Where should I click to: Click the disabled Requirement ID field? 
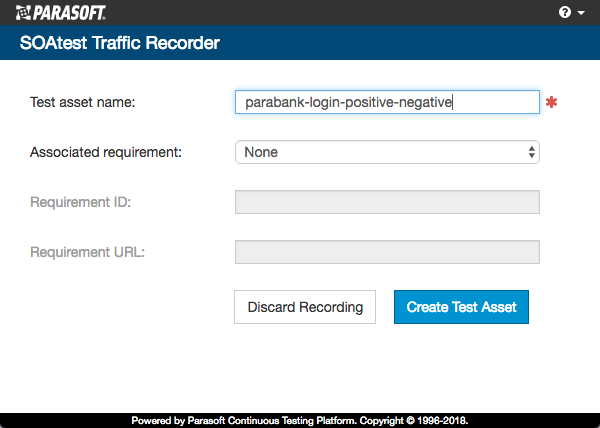(x=387, y=202)
